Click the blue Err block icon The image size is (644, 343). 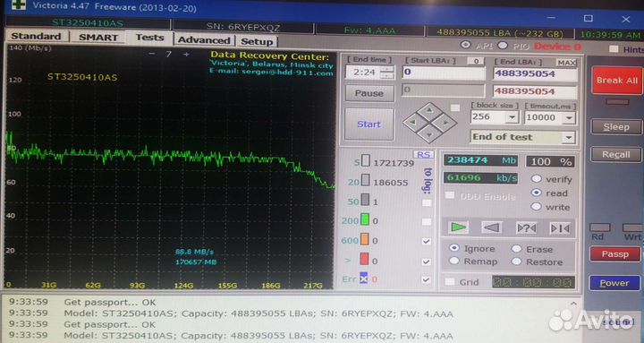[x=363, y=279]
